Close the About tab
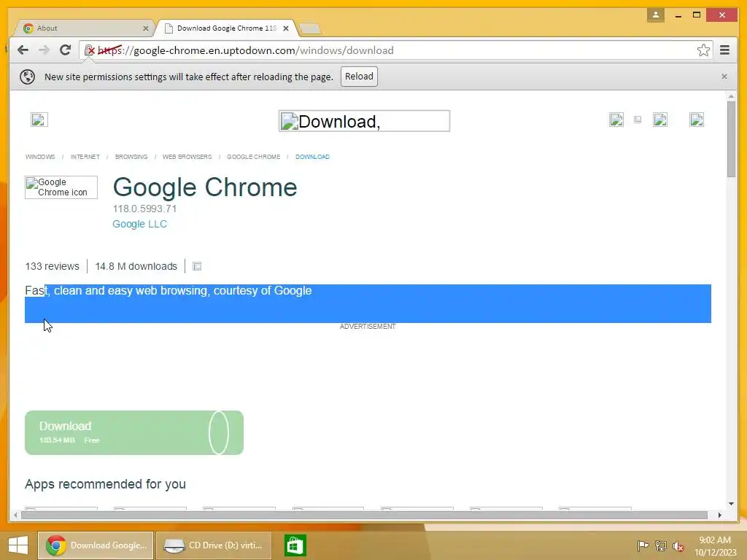The image size is (747, 560). (146, 28)
